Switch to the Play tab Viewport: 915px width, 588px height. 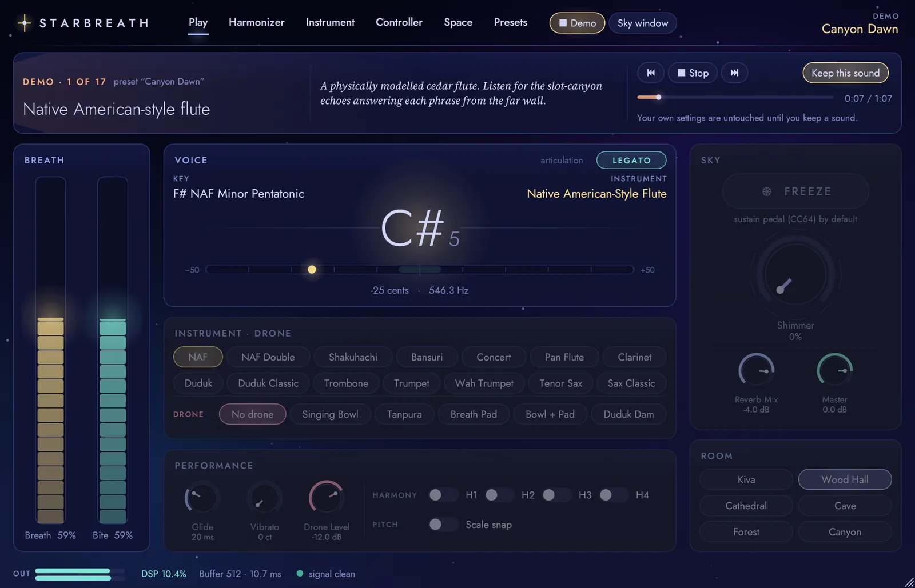tap(198, 22)
